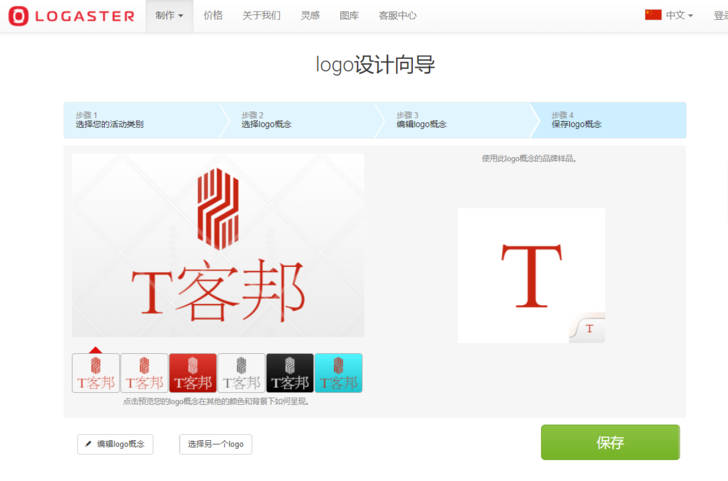The image size is (728, 481).
Task: Click the red building emblem in preview
Action: (x=218, y=208)
